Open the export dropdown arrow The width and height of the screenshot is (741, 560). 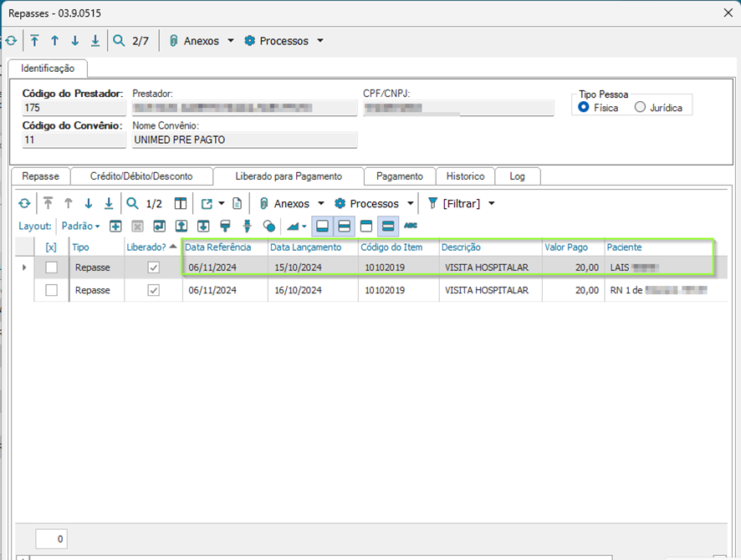coord(221,203)
